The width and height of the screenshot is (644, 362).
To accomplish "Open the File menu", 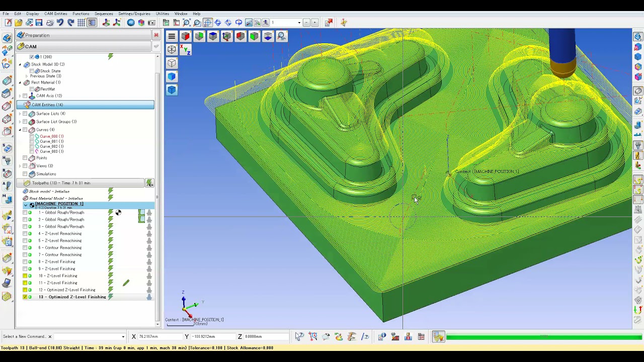I will (x=6, y=14).
